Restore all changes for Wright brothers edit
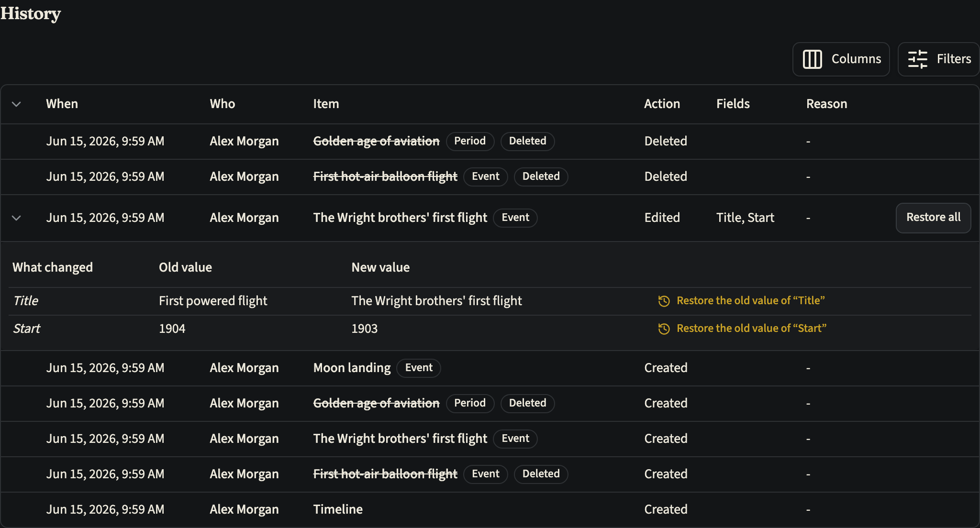This screenshot has width=980, height=528. point(933,218)
